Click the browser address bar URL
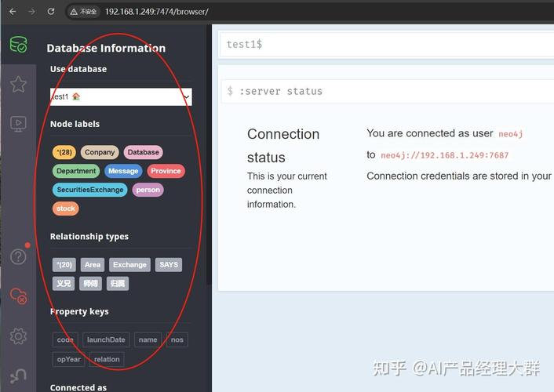This screenshot has height=392, width=554. (x=157, y=12)
